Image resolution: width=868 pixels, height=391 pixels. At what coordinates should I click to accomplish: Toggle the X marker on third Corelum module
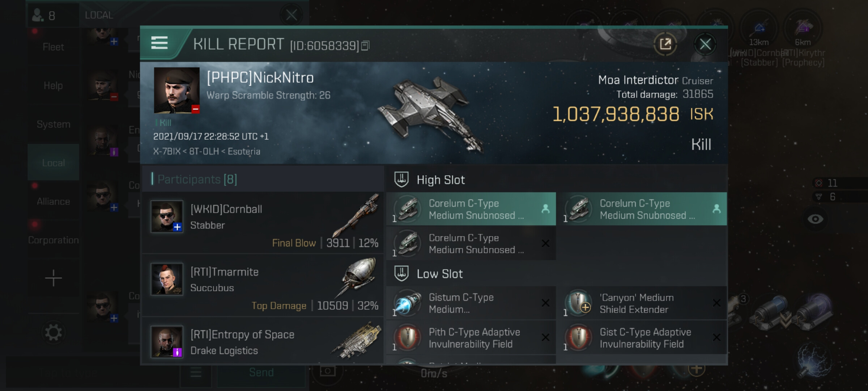[x=545, y=243]
